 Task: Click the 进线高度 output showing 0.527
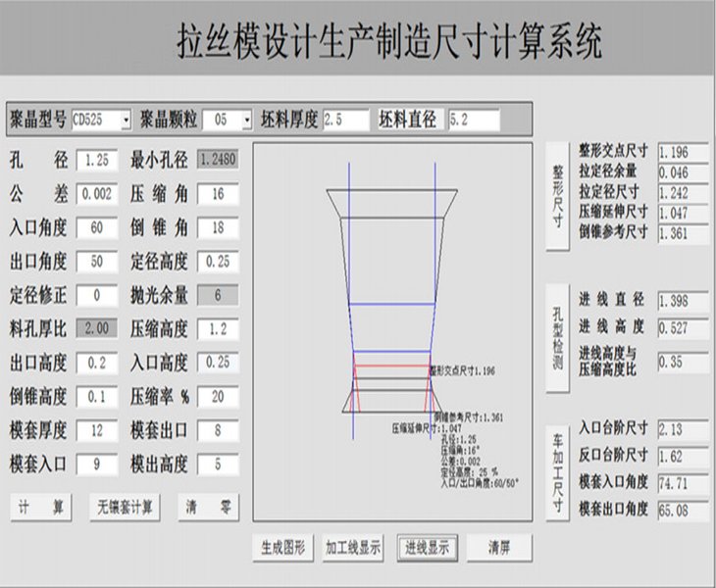point(683,327)
